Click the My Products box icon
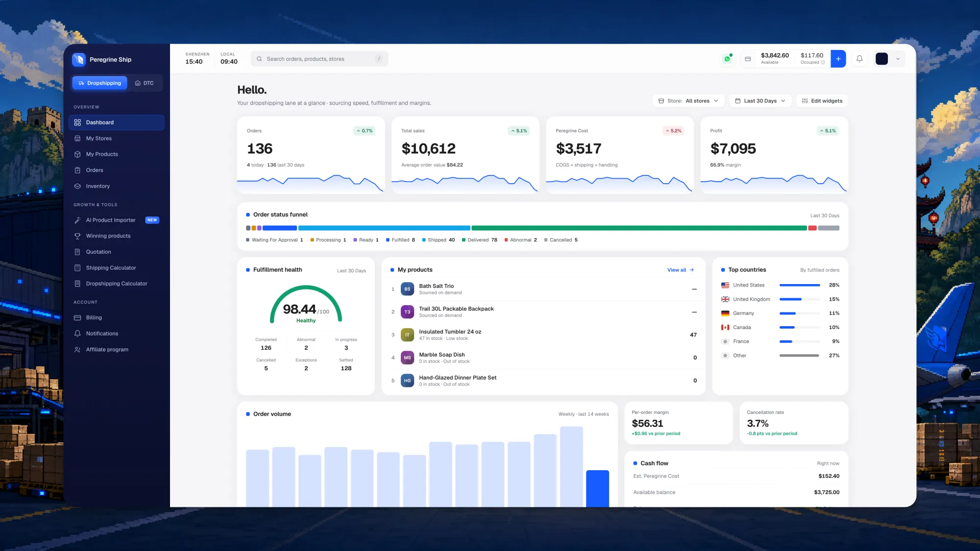980x551 pixels. [77, 154]
